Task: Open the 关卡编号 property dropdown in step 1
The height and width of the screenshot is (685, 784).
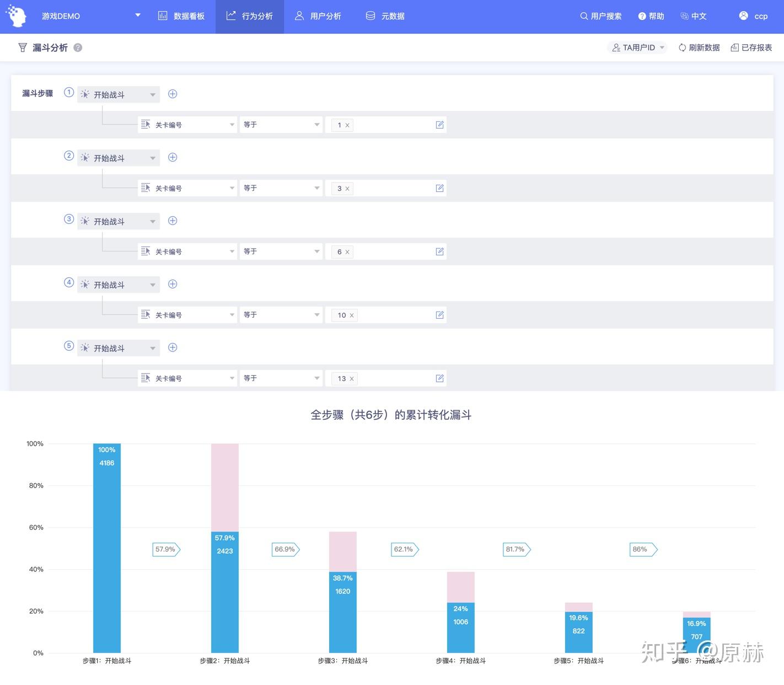Action: [187, 125]
